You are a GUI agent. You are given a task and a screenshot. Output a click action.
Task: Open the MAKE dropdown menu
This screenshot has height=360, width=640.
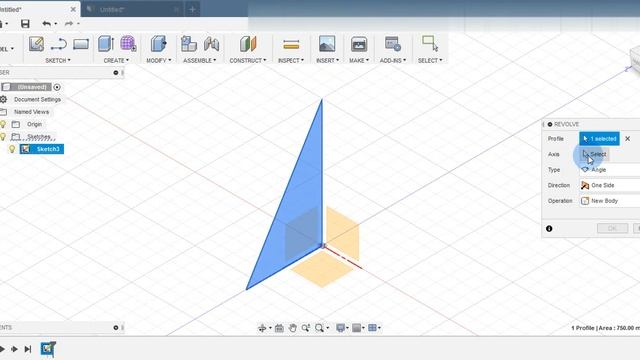pos(359,60)
